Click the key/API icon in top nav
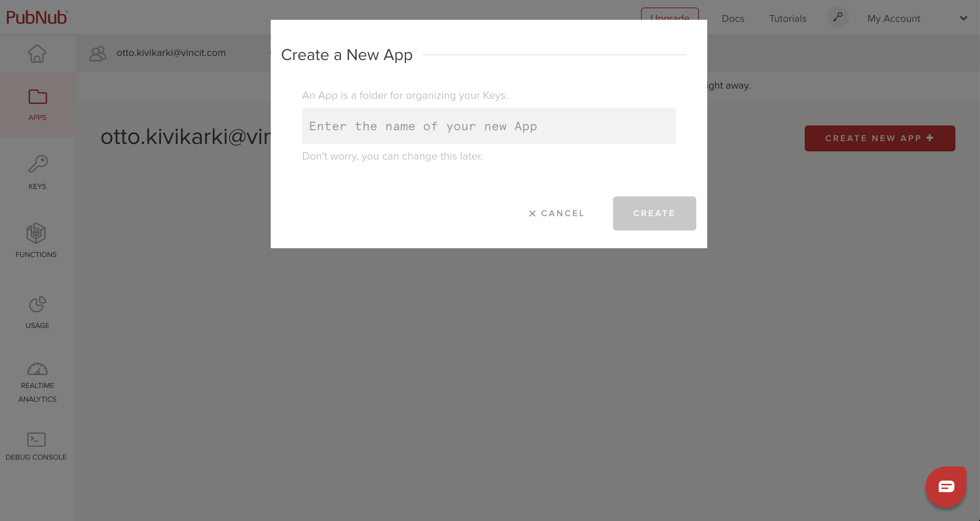Viewport: 980px width, 521px height. coord(839,17)
